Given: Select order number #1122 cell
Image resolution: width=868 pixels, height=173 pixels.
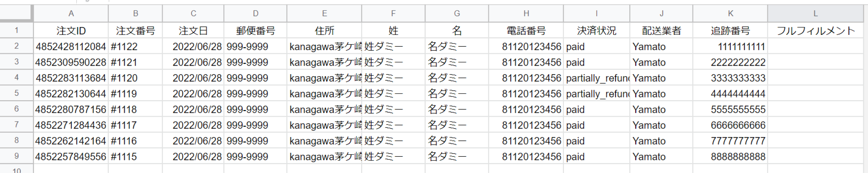Looking at the screenshot, I should pos(135,46).
